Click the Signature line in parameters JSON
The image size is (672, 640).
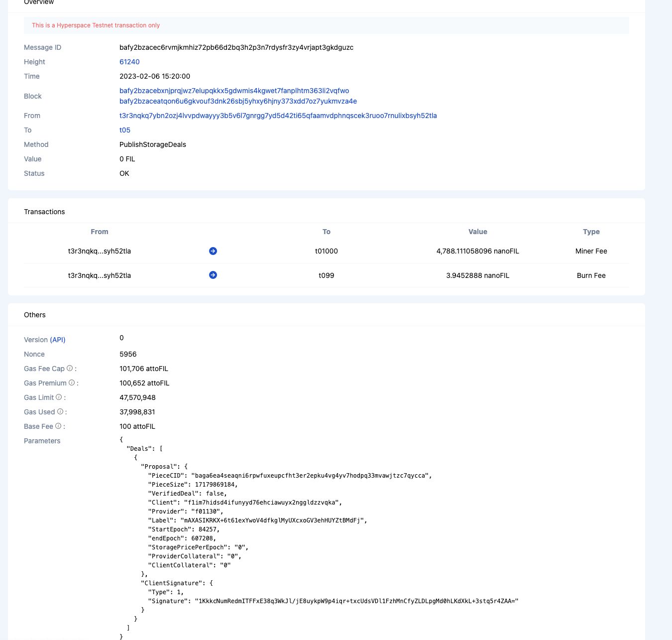point(334,601)
